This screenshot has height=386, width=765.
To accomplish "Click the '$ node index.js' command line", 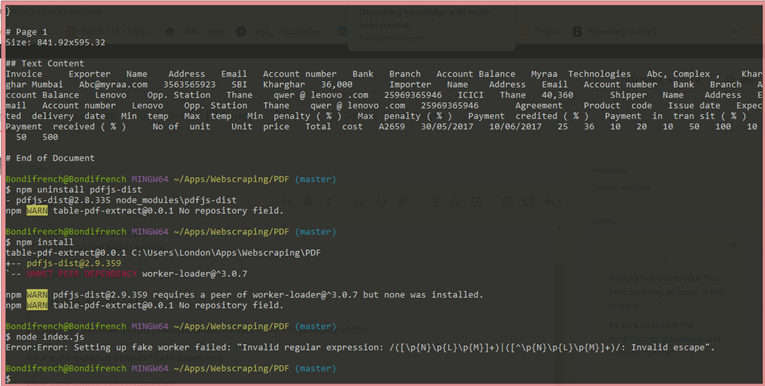I will (44, 337).
